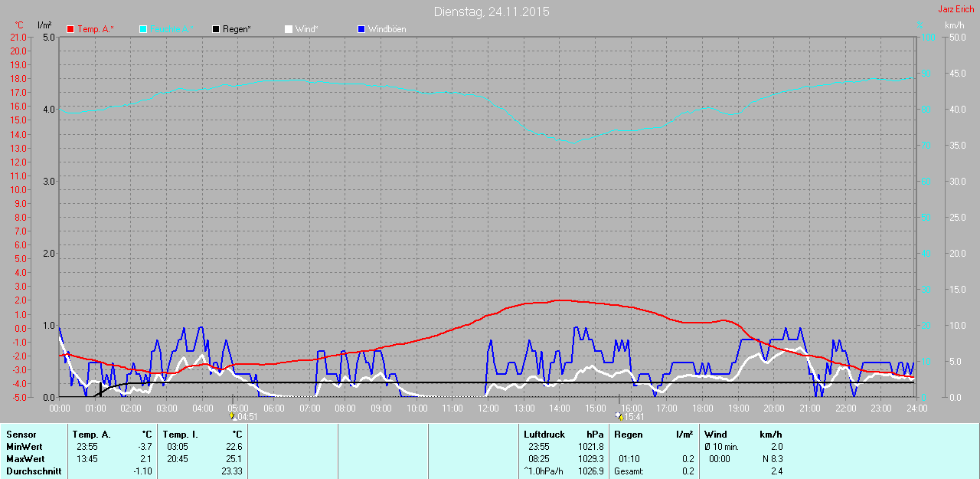Click the Temp. A. legend text
The height and width of the screenshot is (479, 980).
(x=96, y=29)
